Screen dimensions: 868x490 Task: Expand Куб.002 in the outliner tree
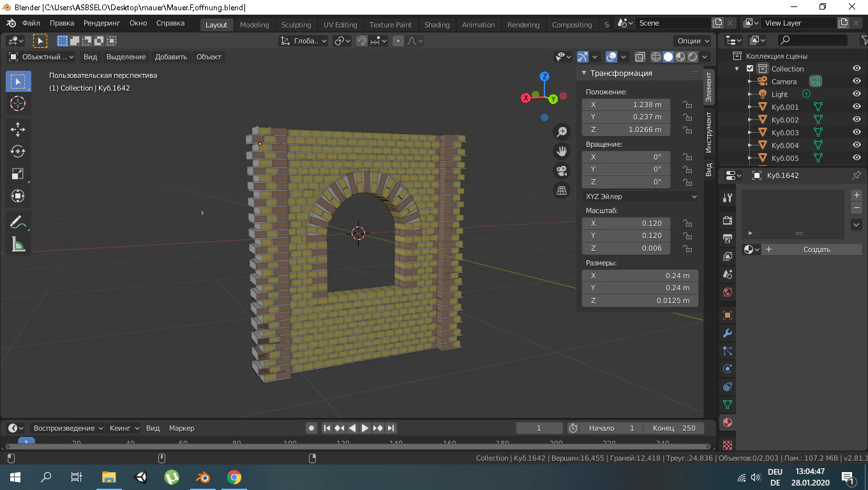click(x=751, y=120)
